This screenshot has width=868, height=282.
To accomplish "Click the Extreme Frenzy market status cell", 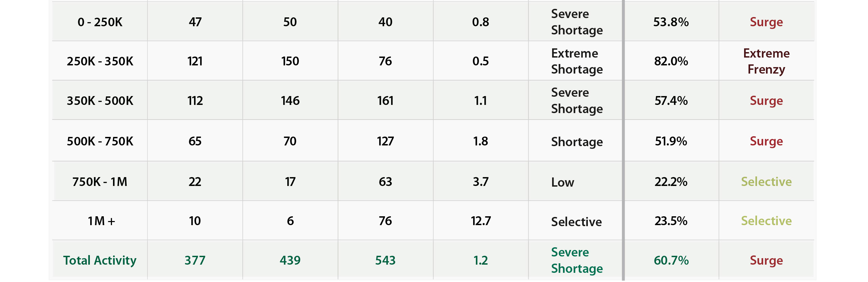I will (766, 61).
